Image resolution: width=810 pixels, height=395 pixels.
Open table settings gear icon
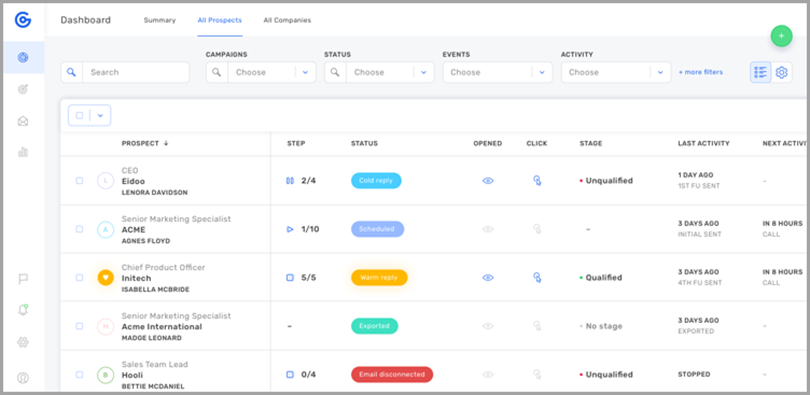coord(782,72)
